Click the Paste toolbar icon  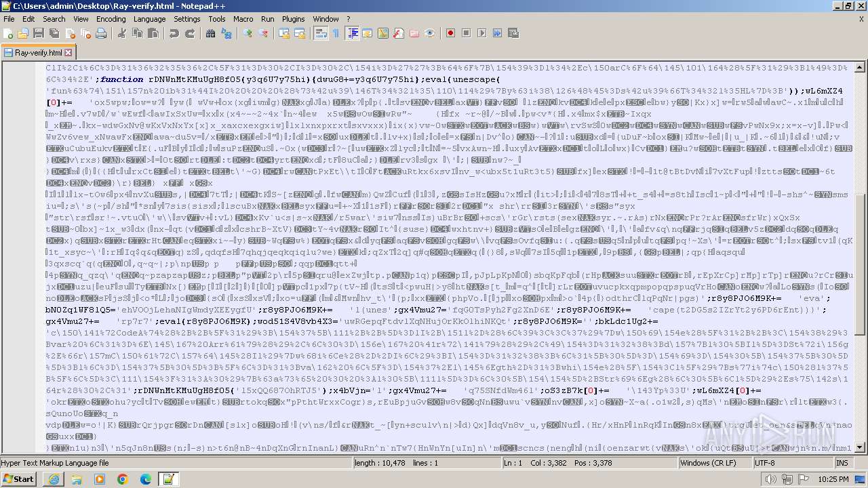153,33
